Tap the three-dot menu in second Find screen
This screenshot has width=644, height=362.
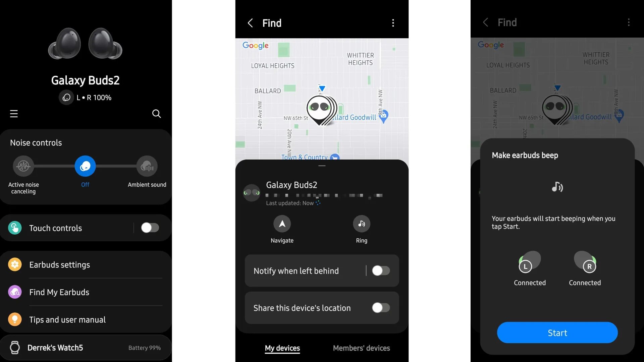(x=628, y=23)
